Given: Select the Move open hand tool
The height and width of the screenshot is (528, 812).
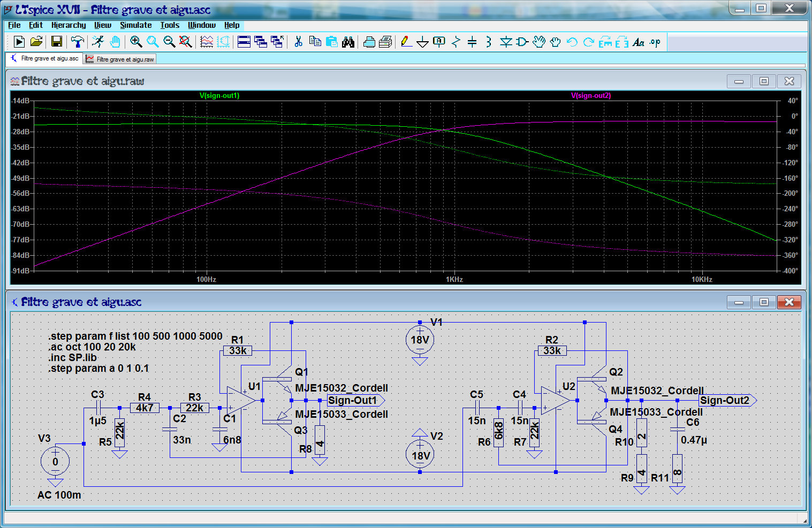Looking at the screenshot, I should pos(539,42).
